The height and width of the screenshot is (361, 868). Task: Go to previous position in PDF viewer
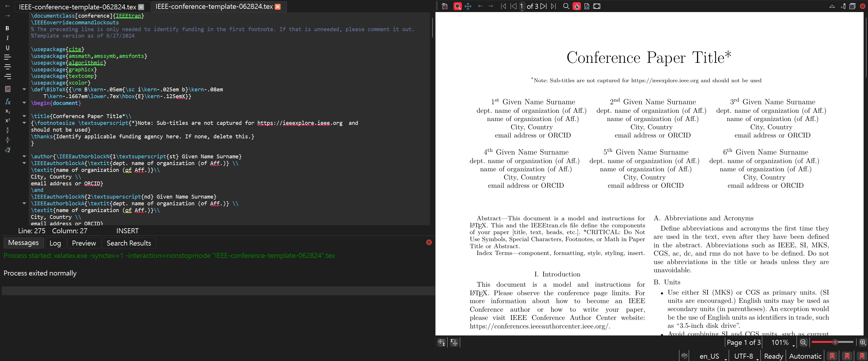(480, 6)
